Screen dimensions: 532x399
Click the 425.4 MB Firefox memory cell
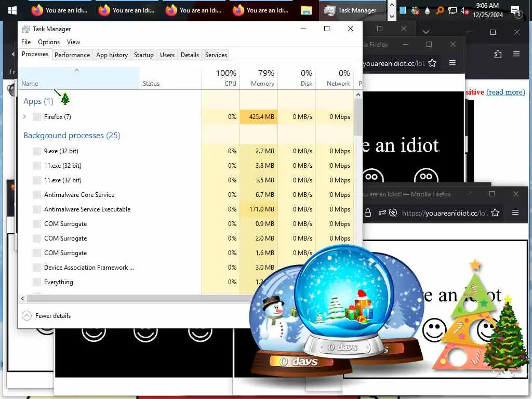259,117
